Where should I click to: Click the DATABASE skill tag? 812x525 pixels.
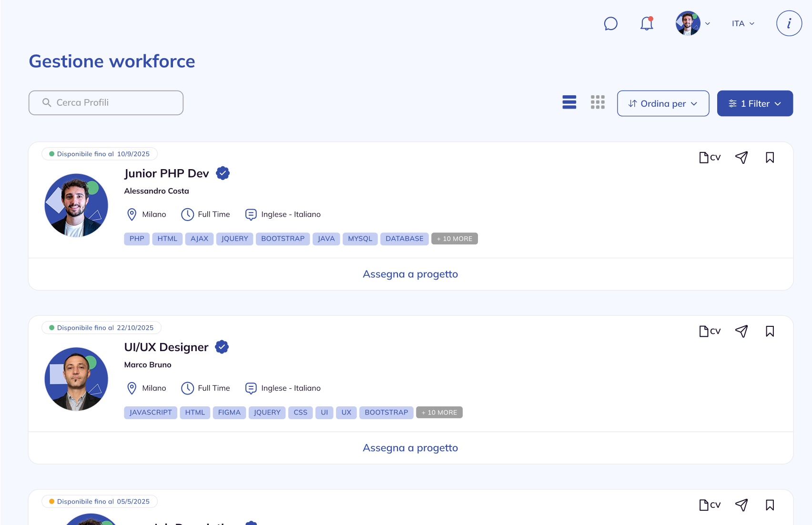[x=405, y=239]
